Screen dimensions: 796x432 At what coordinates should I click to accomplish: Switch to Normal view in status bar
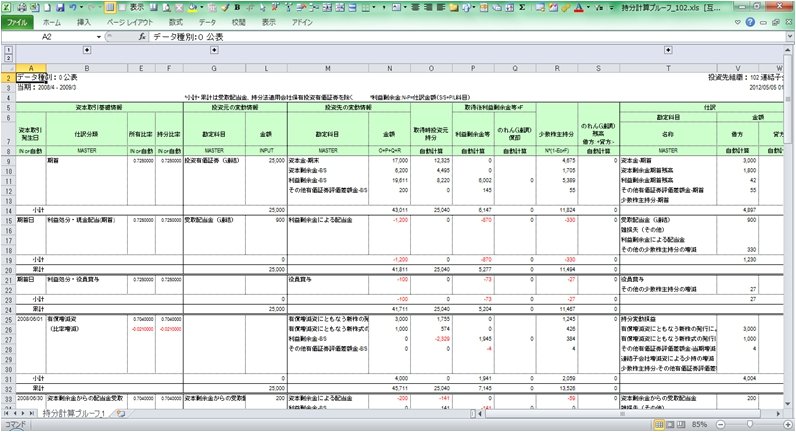[x=658, y=424]
